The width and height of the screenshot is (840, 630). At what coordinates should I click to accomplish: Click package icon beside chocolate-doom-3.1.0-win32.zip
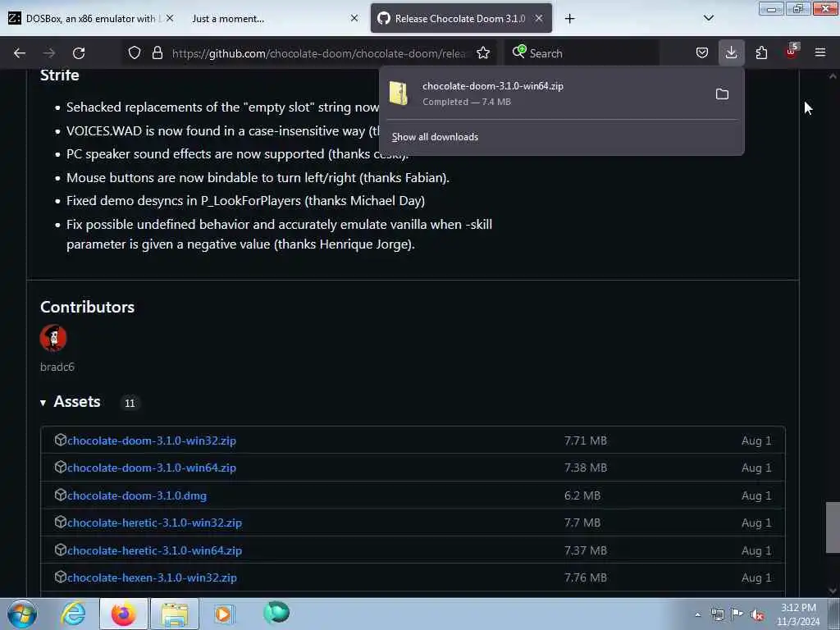click(60, 440)
